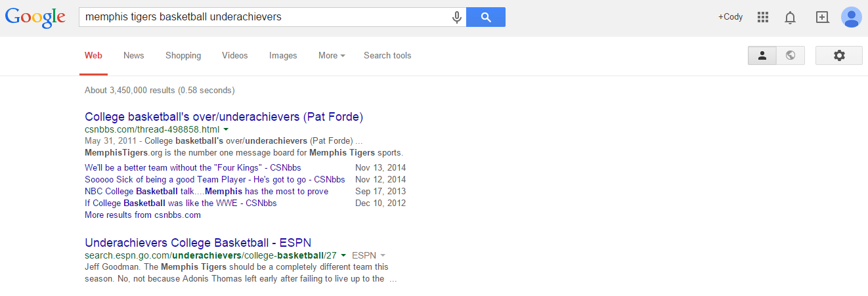Switch to the Images tab
The width and height of the screenshot is (868, 296).
[x=283, y=56]
